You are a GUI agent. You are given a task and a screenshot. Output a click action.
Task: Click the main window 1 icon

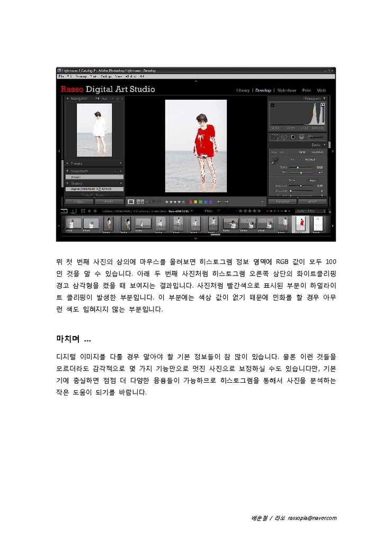(x=64, y=211)
